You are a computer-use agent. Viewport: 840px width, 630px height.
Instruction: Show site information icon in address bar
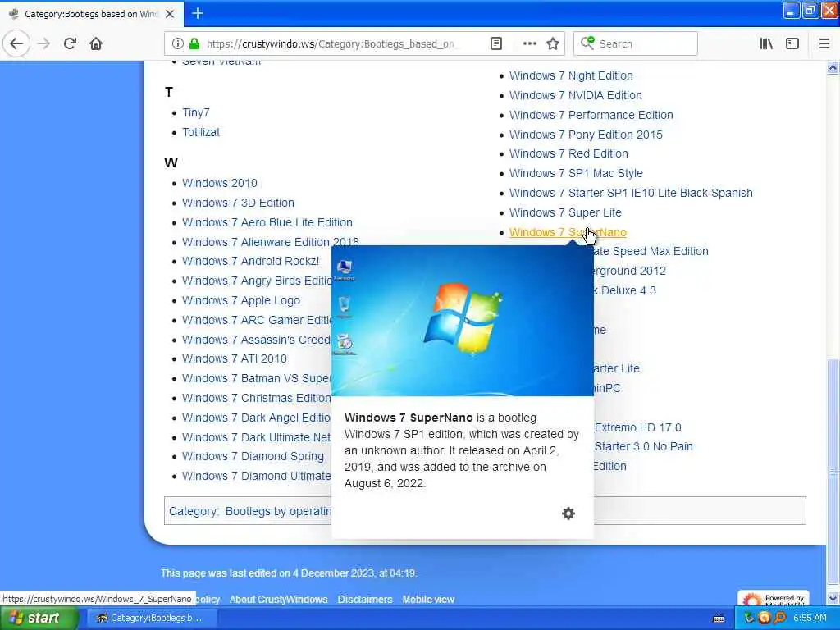click(x=177, y=43)
